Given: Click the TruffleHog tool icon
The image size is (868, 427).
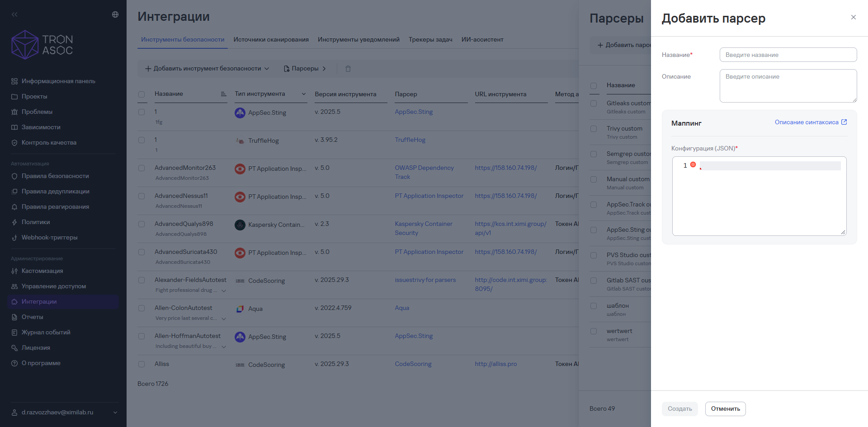Looking at the screenshot, I should tap(240, 141).
